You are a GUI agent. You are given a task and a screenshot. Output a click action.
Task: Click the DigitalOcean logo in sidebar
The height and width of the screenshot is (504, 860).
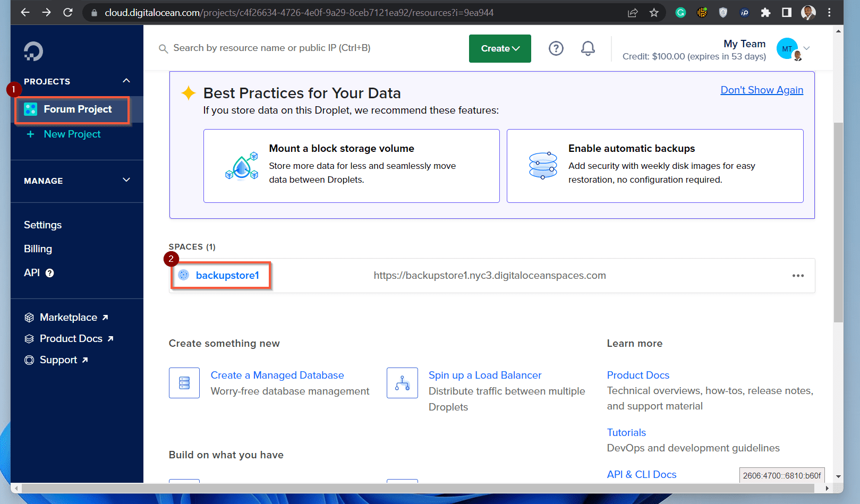[33, 52]
